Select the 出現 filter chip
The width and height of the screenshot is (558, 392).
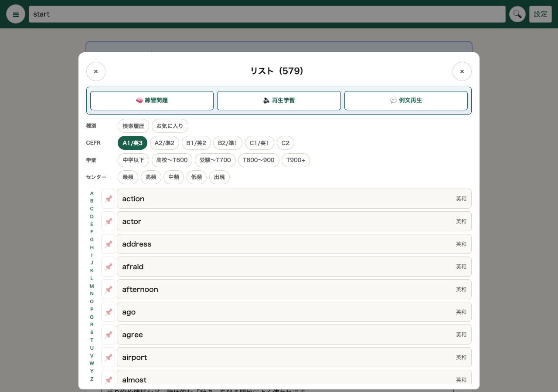pyautogui.click(x=219, y=177)
